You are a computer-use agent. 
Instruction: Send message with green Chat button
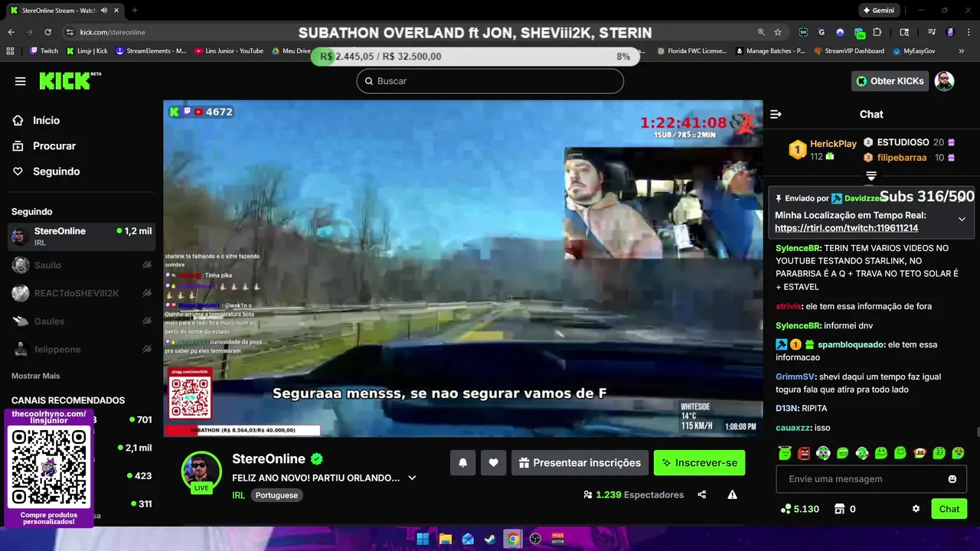pos(949,509)
